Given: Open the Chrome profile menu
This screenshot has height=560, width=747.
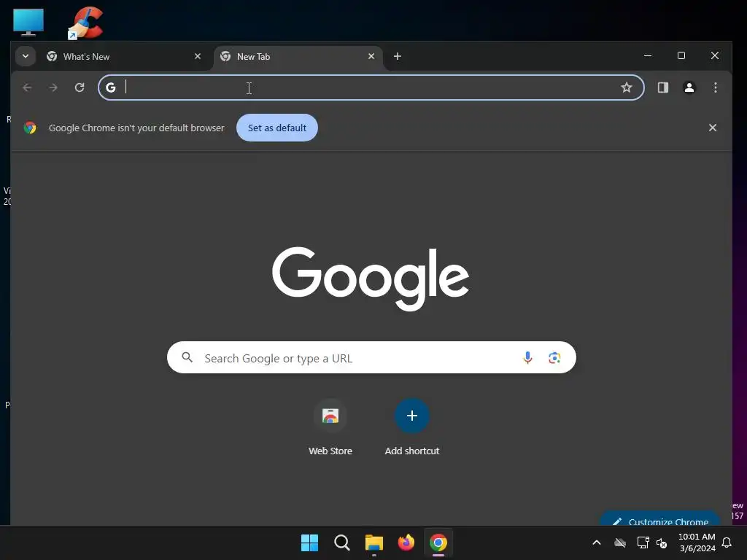Looking at the screenshot, I should click(689, 87).
